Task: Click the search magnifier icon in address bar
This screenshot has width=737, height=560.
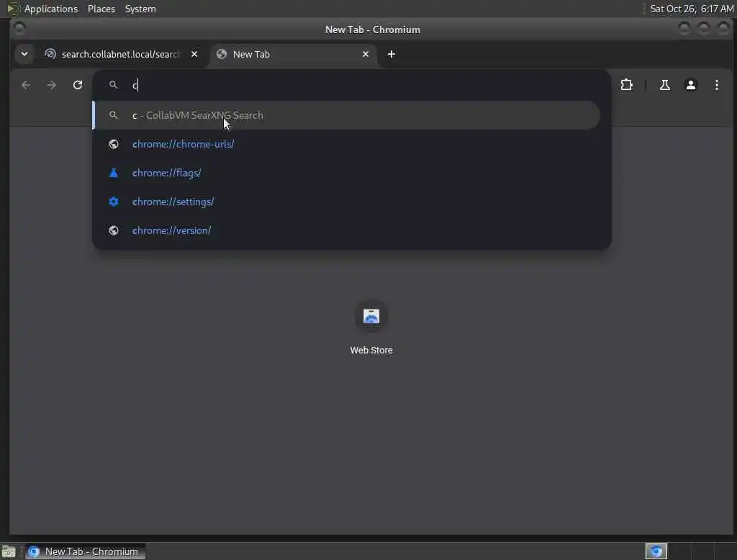Action: point(113,85)
